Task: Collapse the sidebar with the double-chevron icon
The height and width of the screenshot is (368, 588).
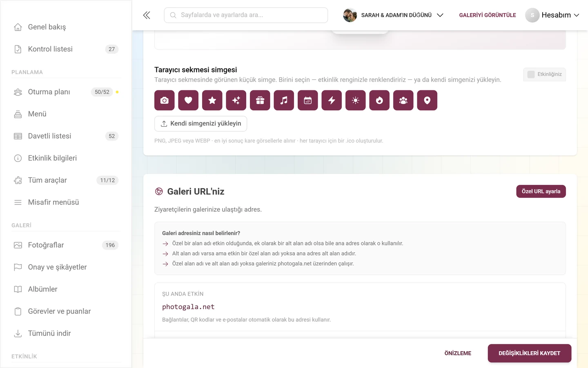Action: tap(147, 15)
